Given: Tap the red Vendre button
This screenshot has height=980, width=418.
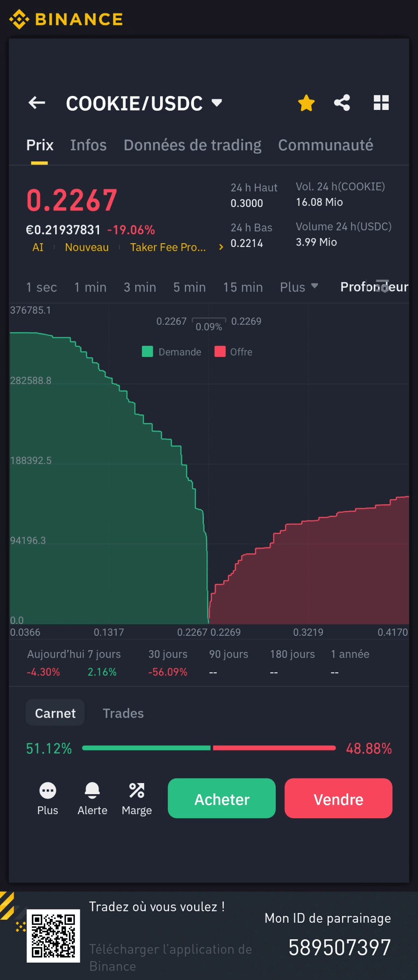Looking at the screenshot, I should tap(339, 798).
